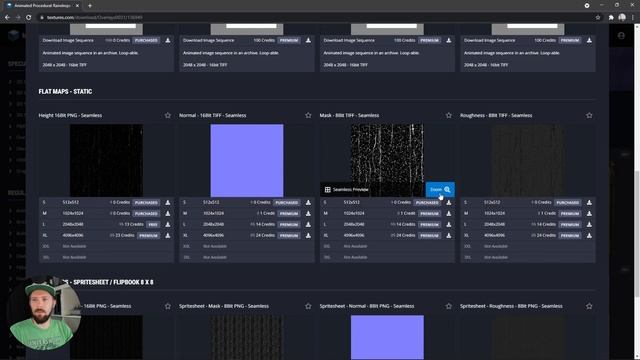Screen dimensions: 640x360
Task: Download Normal map 1024x1024 size
Action: 308,213
